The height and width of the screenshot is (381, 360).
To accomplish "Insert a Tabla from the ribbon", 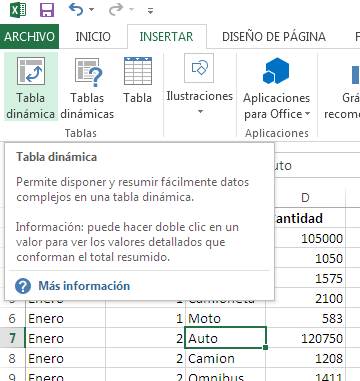I will 137,81.
